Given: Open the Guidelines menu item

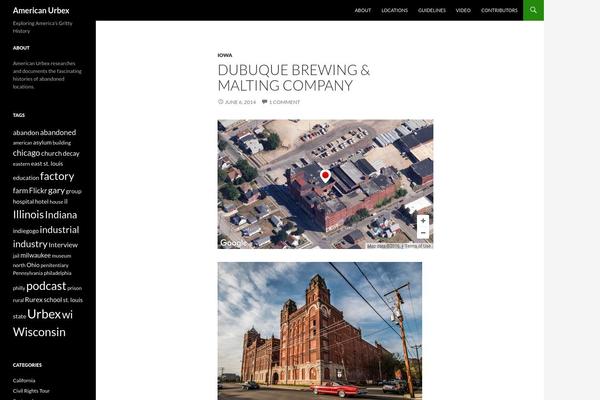Looking at the screenshot, I should click(432, 10).
